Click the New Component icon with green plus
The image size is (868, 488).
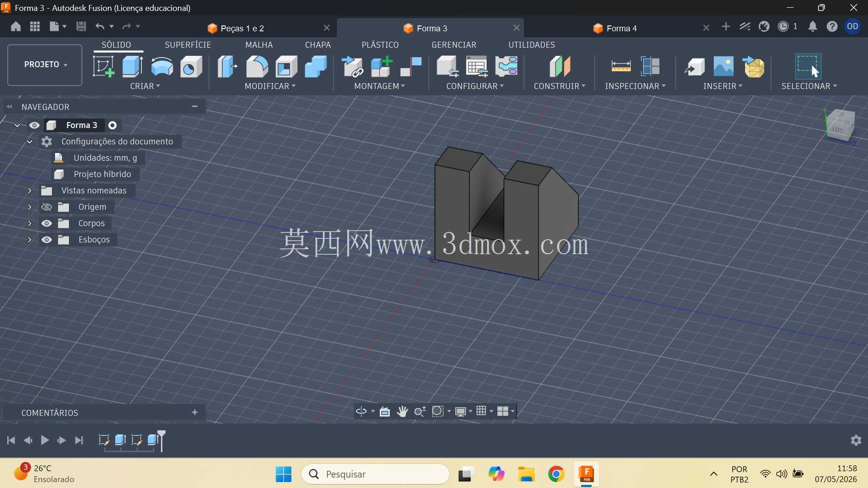click(381, 66)
